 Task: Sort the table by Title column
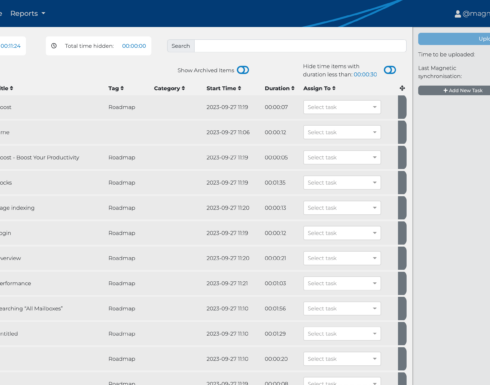[6, 88]
